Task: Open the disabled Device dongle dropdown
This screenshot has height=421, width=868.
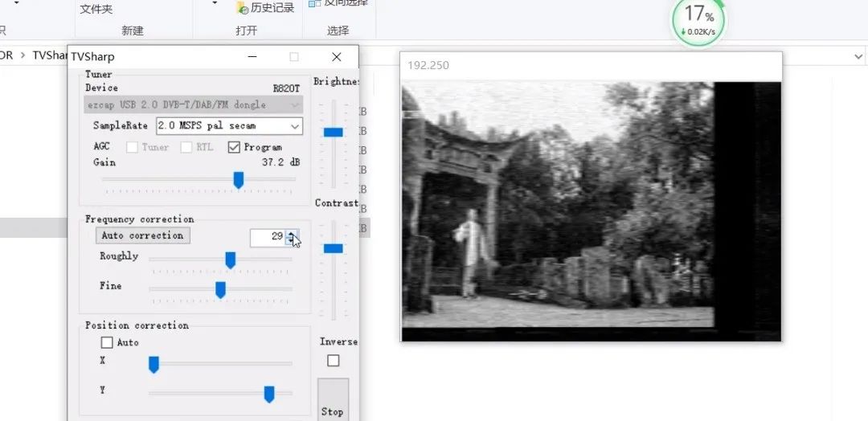Action: pos(193,104)
